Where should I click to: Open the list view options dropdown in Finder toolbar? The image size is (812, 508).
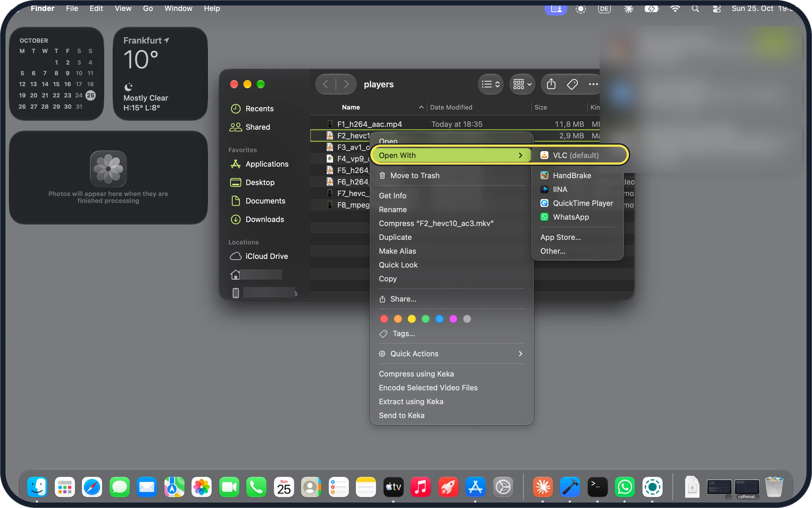(490, 84)
